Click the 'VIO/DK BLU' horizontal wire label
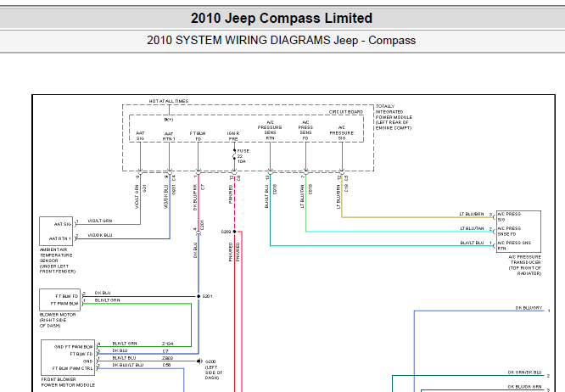Screen dimensions: 565x392 [x=100, y=235]
